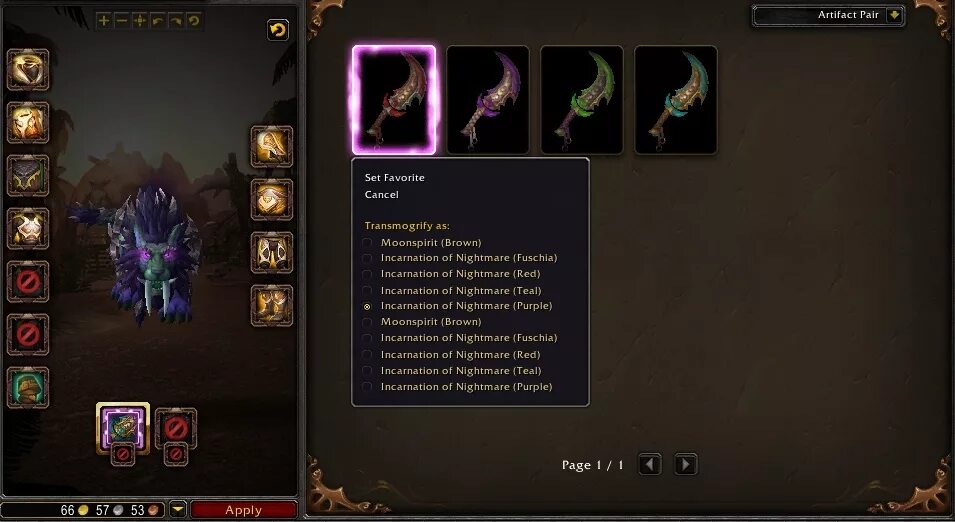Viewport: 955px width, 522px height.
Task: Go to next page arrow
Action: 686,465
